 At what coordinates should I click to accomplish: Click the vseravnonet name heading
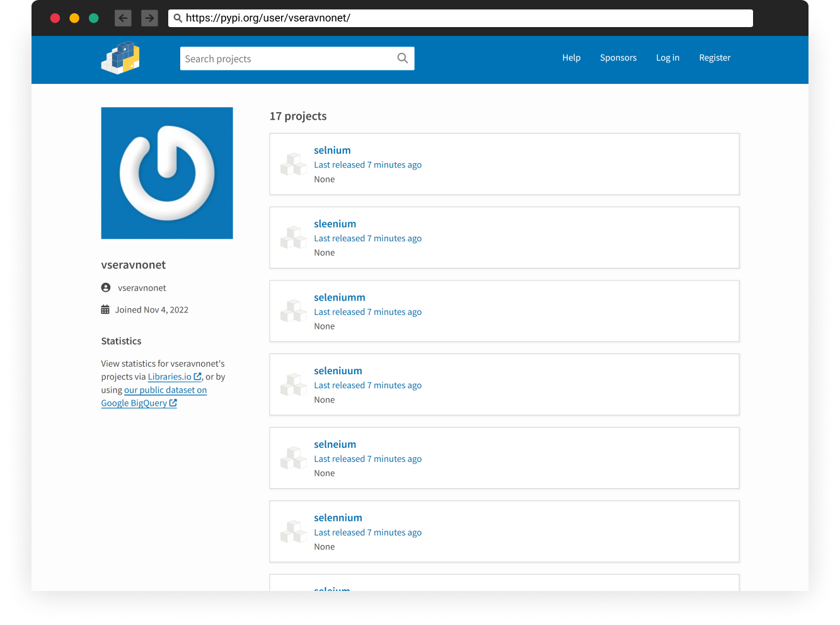[x=134, y=265]
